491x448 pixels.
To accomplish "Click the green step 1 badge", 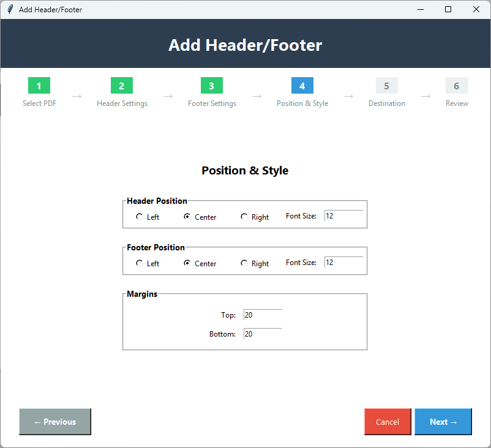I will (x=39, y=86).
